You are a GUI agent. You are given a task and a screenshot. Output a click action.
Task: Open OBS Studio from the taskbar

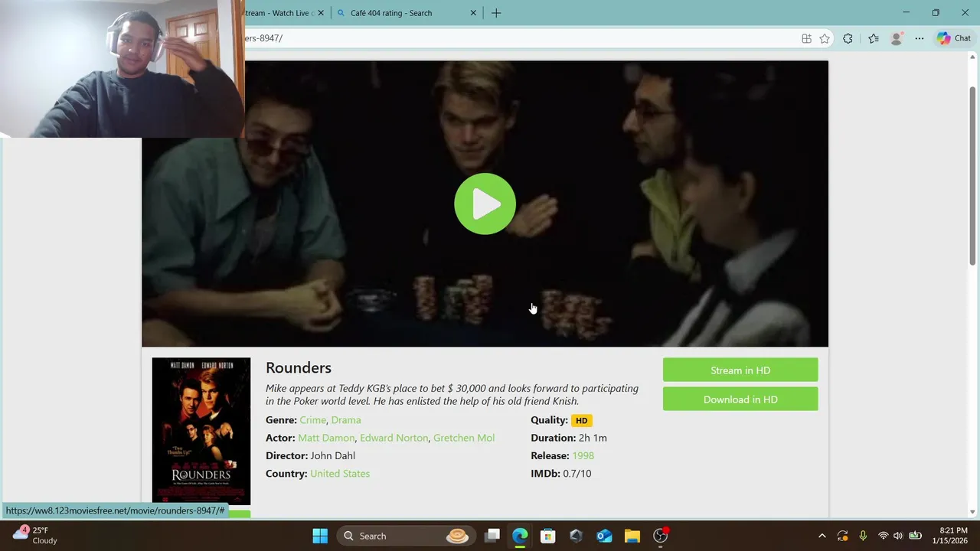pos(660,536)
